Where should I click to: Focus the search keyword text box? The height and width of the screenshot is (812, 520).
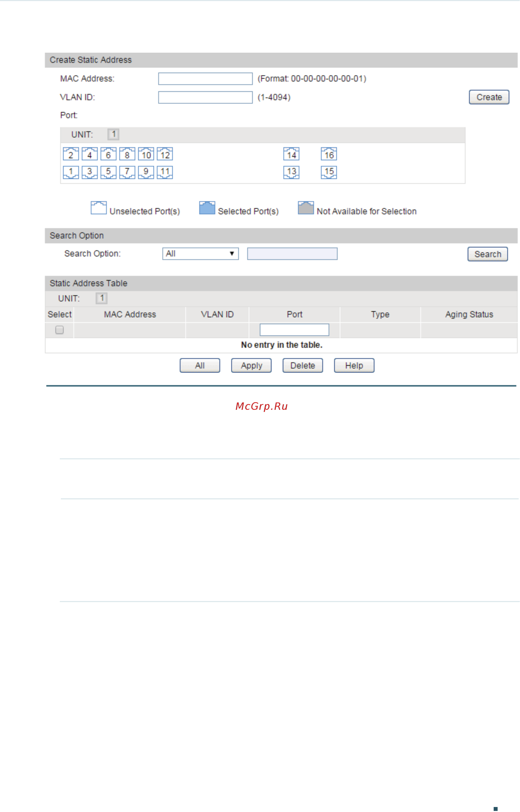coord(292,254)
